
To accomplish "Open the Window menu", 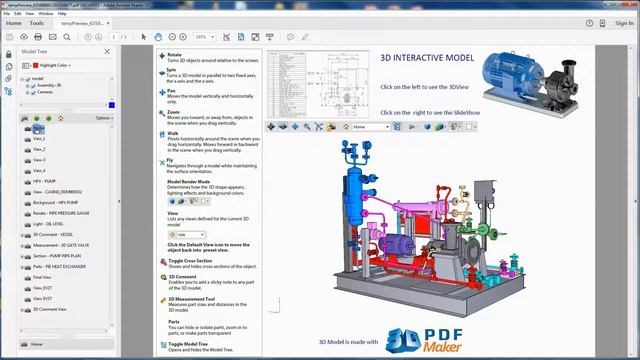I will pos(46,13).
